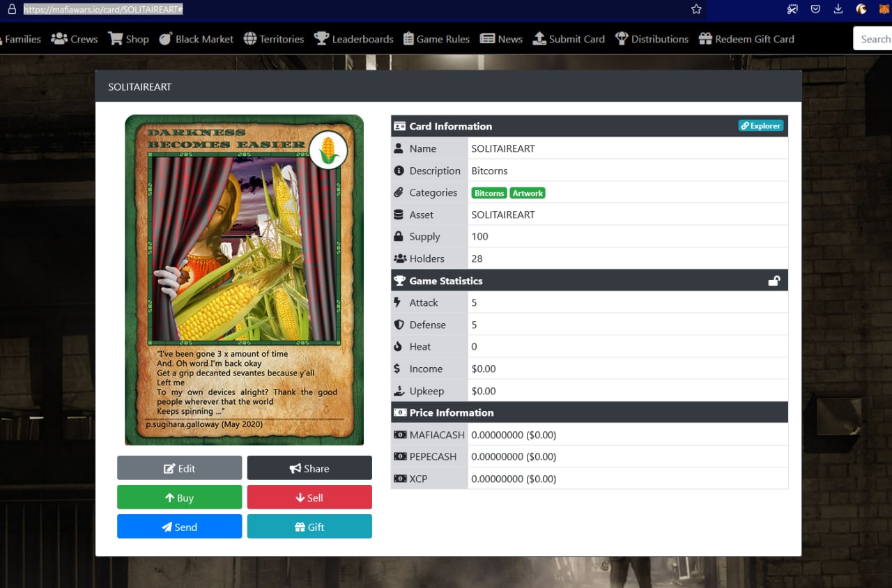Click the Black Market bomb icon
This screenshot has width=892, height=588.
pos(166,39)
